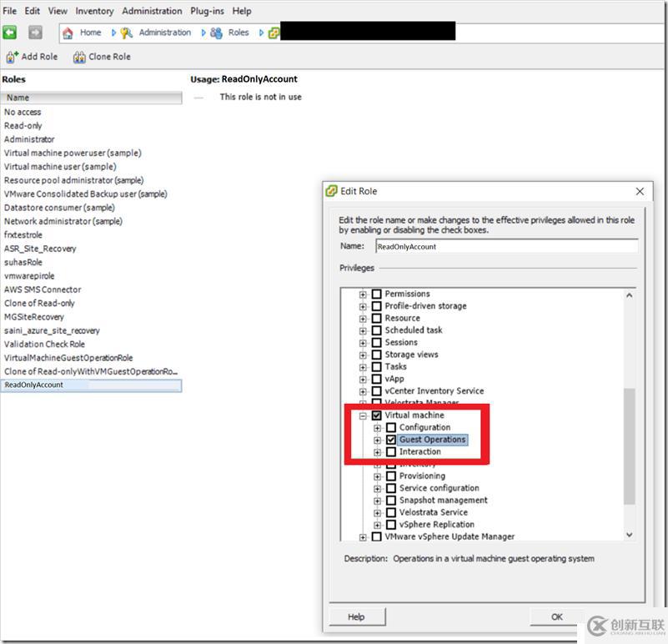Click the OK button in Edit Role

pos(557,616)
